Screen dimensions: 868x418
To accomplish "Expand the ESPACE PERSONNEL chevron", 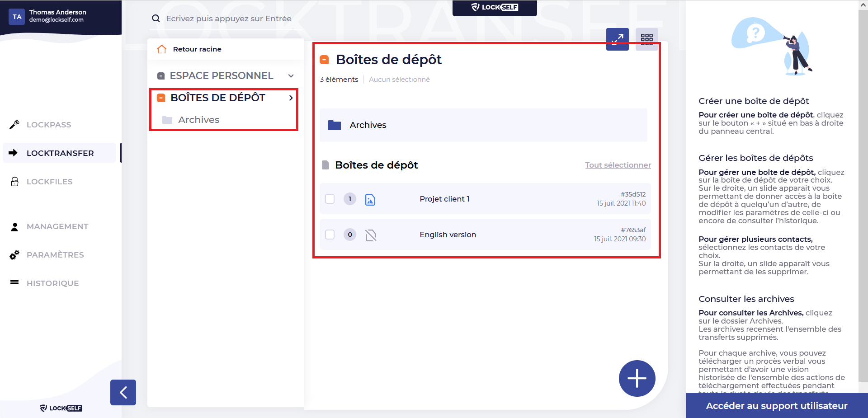I will [291, 76].
